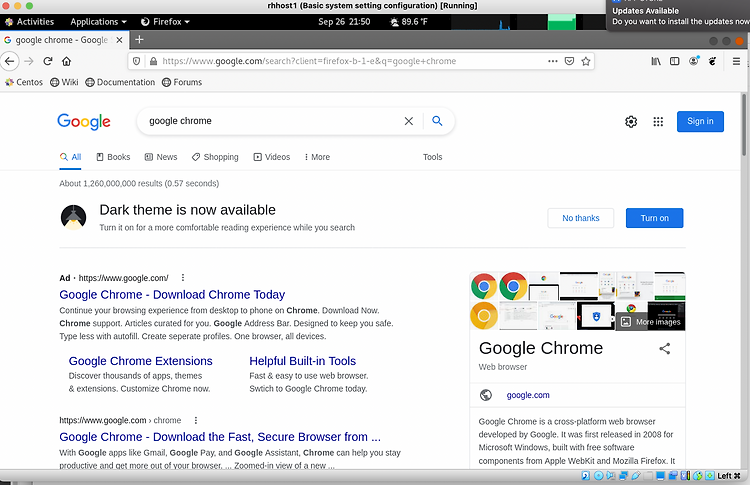Save page to Pocket
750x485 pixels.
click(569, 61)
